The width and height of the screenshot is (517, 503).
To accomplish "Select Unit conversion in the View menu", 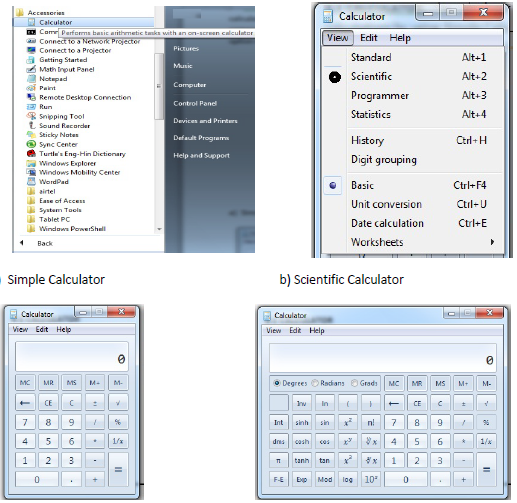I will (x=413, y=204).
